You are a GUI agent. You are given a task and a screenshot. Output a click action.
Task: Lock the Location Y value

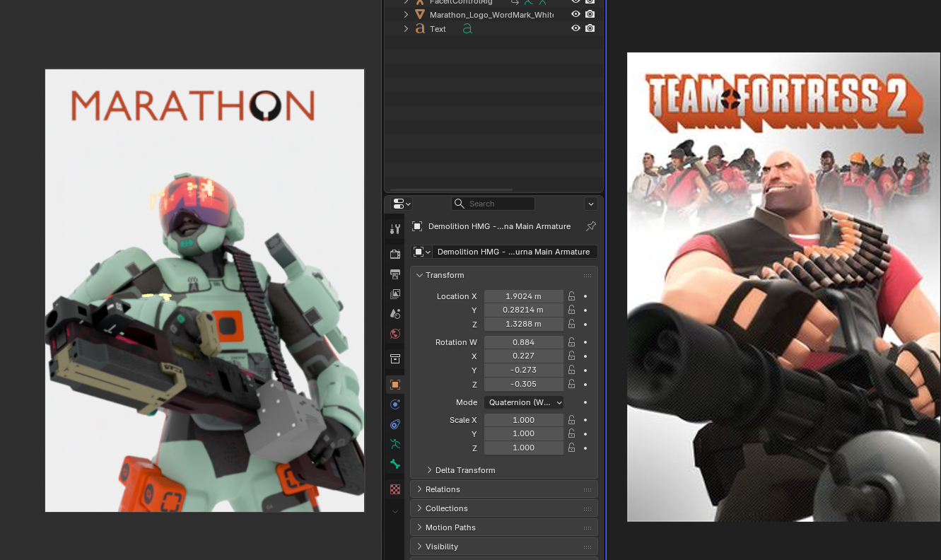coord(571,310)
